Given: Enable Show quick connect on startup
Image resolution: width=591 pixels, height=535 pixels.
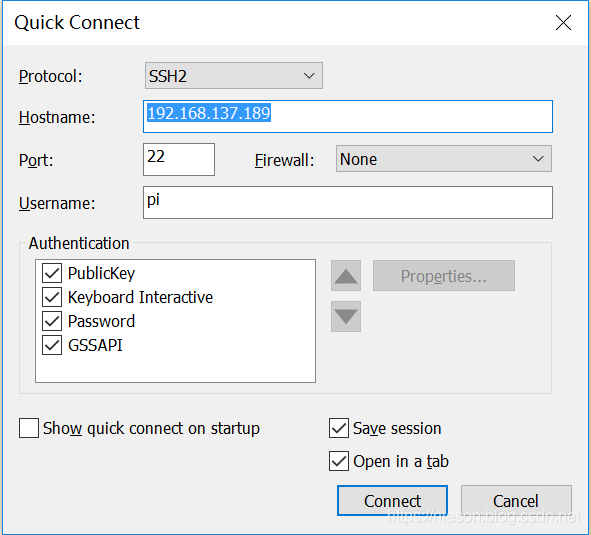Looking at the screenshot, I should 29,428.
